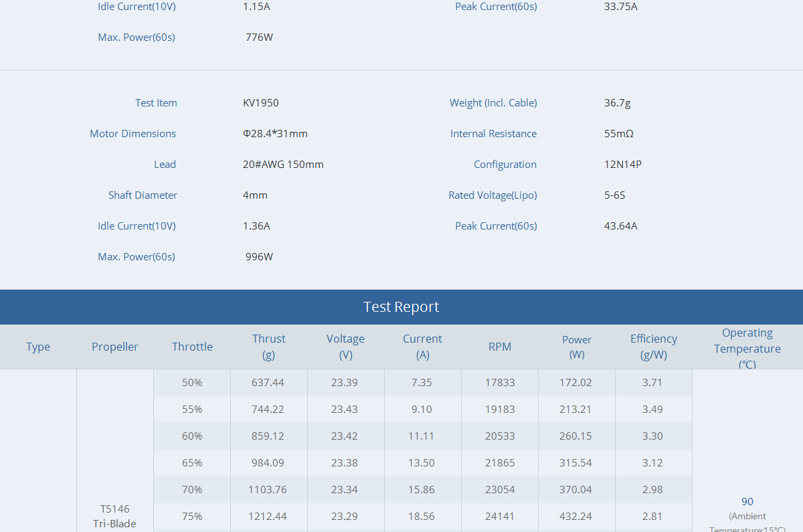Click the 'Motor Dimensions' label
Viewport: 803px width, 532px height.
pos(133,134)
